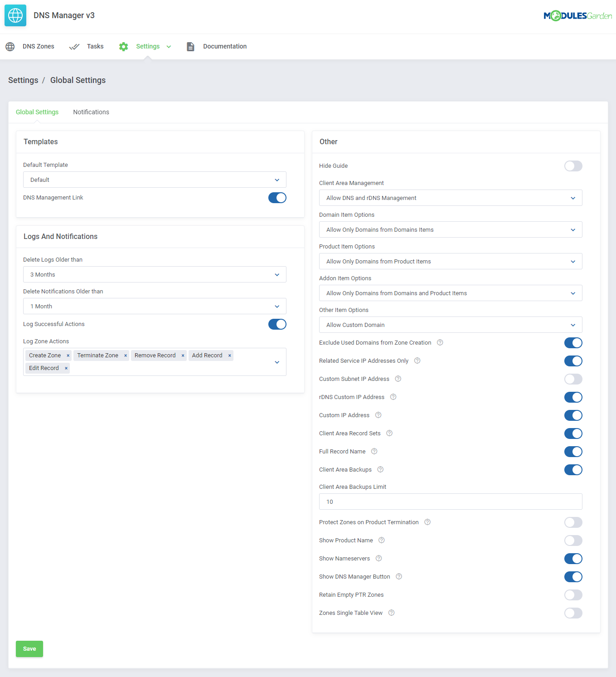This screenshot has width=616, height=677.
Task: Remove the Create Zone tag
Action: tap(68, 356)
